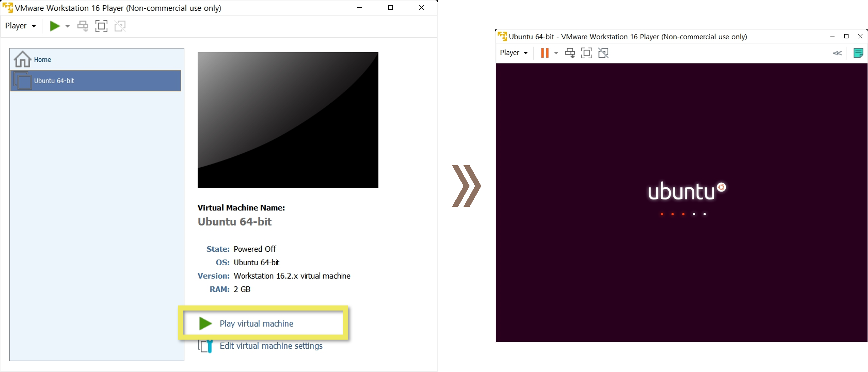Click Play virtual machine link
868x372 pixels.
point(256,323)
